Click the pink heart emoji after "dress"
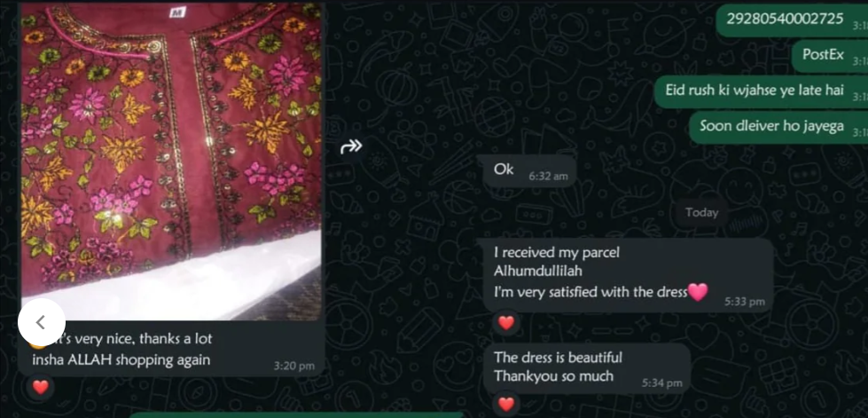 coord(698,292)
